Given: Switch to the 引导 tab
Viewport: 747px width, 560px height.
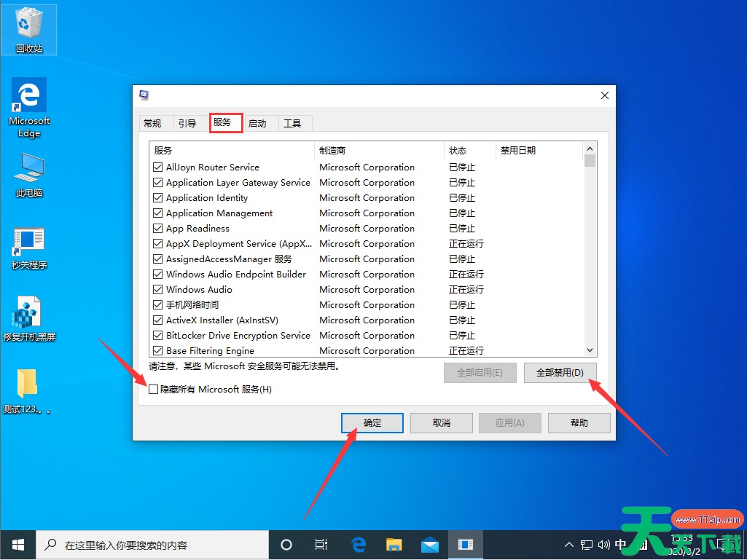Looking at the screenshot, I should pyautogui.click(x=187, y=123).
